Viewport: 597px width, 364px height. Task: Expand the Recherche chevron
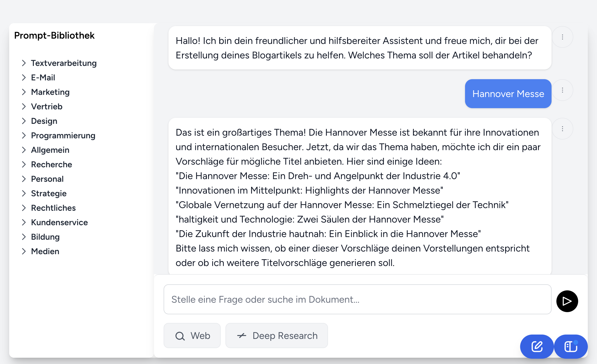click(x=24, y=165)
